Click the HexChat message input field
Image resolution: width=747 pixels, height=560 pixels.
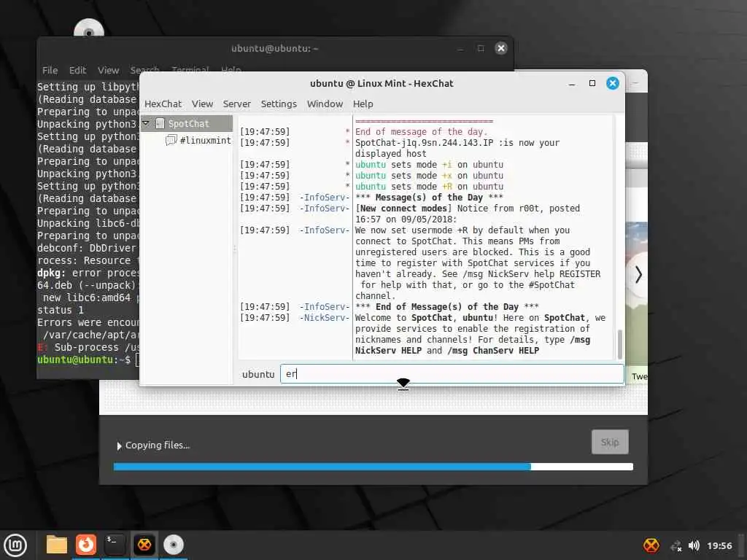[452, 374]
